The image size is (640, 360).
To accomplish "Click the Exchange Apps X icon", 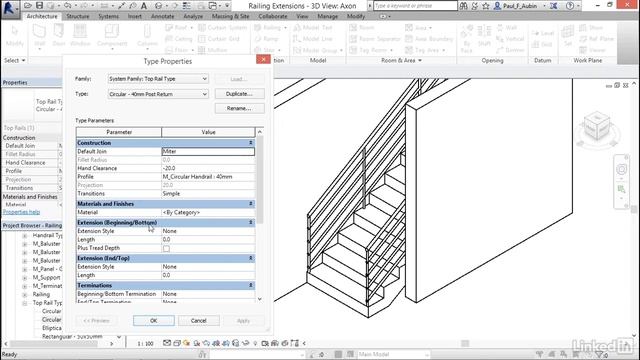I will click(x=553, y=6).
